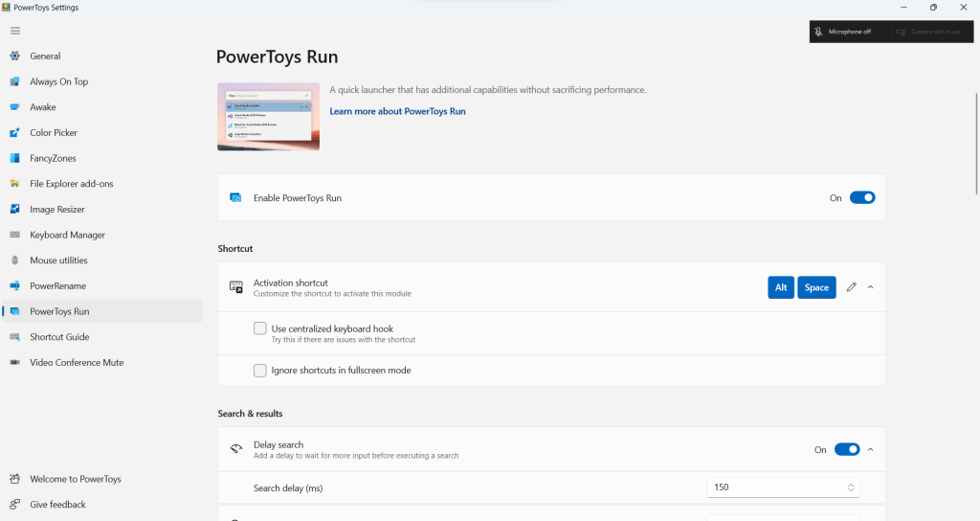The image size is (980, 521).
Task: Click the Enable PowerToys Run module icon
Action: click(235, 197)
